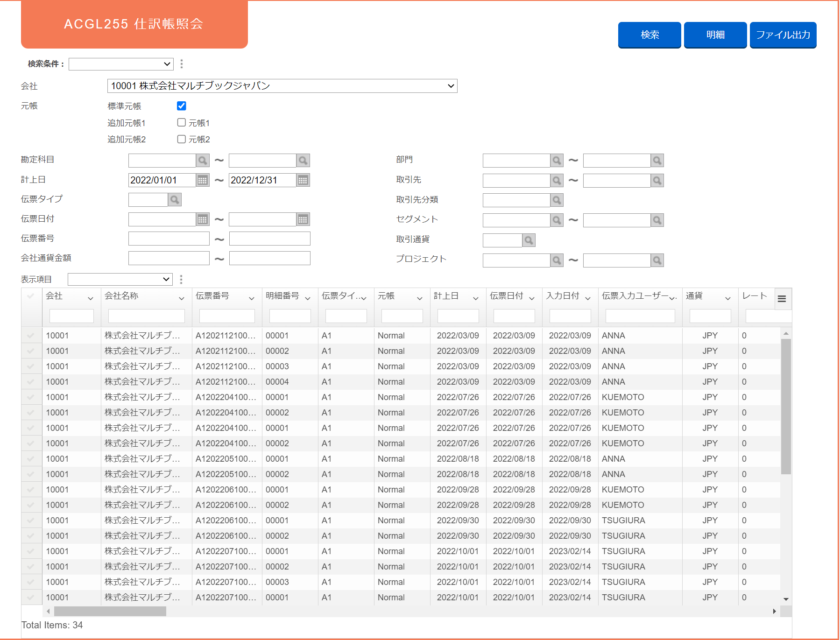
Task: Click the 会社名称 column filter box
Action: tap(147, 316)
